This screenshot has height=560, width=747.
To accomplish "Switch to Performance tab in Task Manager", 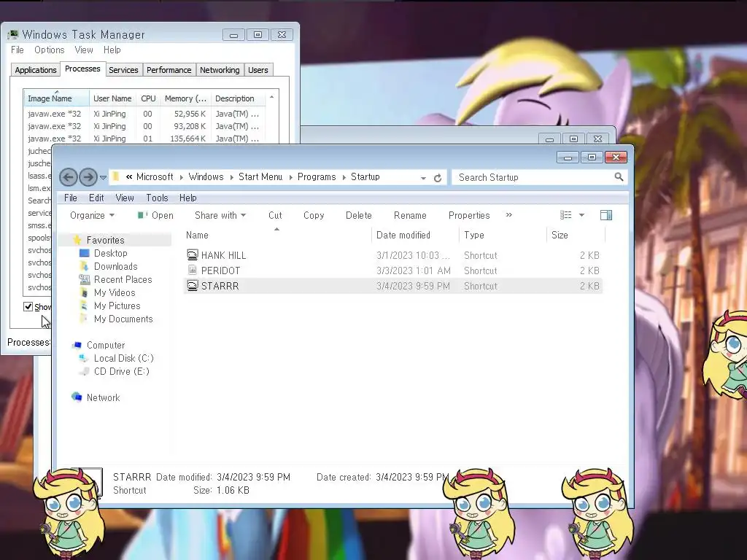I will pyautogui.click(x=169, y=70).
